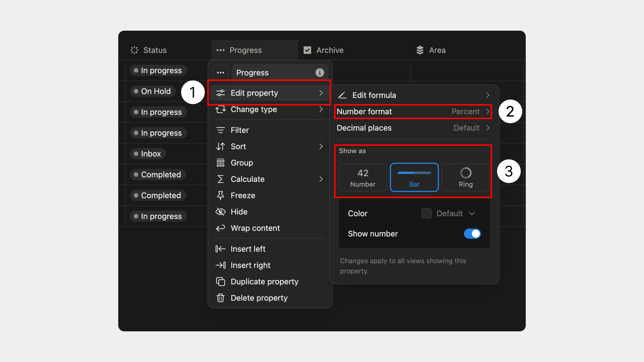Screen dimensions: 644x362
Task: Toggle the Archive column checkbox
Action: click(307, 50)
